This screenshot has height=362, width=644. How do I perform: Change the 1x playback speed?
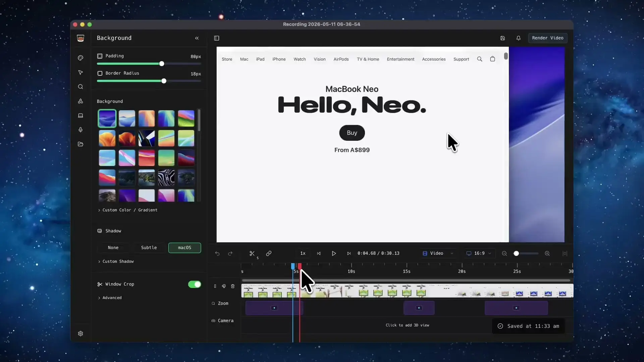tap(303, 253)
